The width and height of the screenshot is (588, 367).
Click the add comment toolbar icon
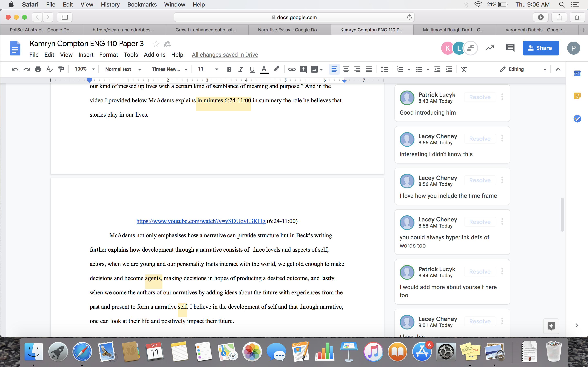(303, 69)
